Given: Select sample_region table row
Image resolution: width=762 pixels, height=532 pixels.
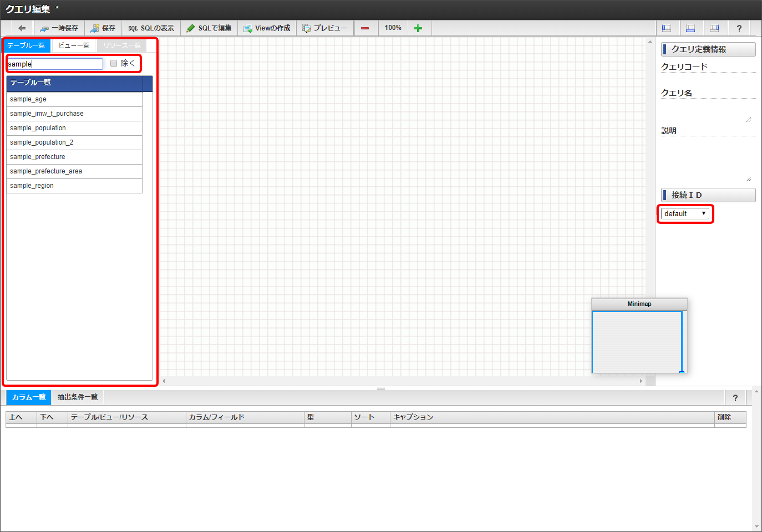Looking at the screenshot, I should 74,186.
